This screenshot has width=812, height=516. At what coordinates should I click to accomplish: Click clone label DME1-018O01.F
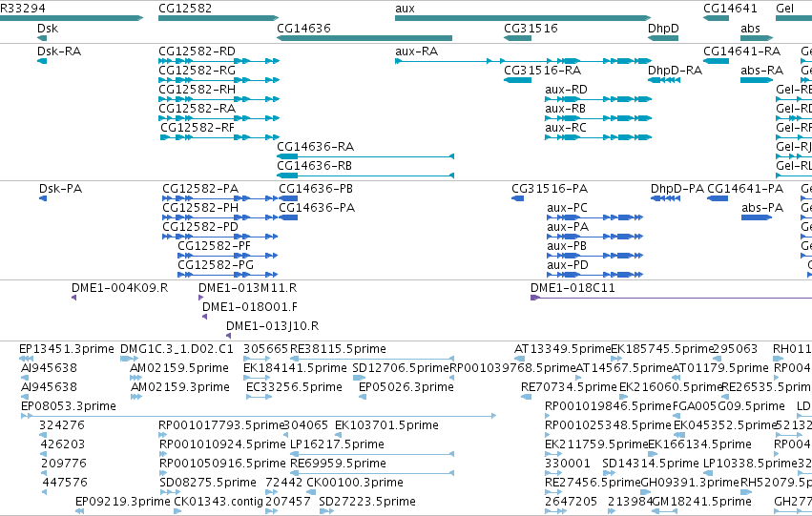(250, 307)
